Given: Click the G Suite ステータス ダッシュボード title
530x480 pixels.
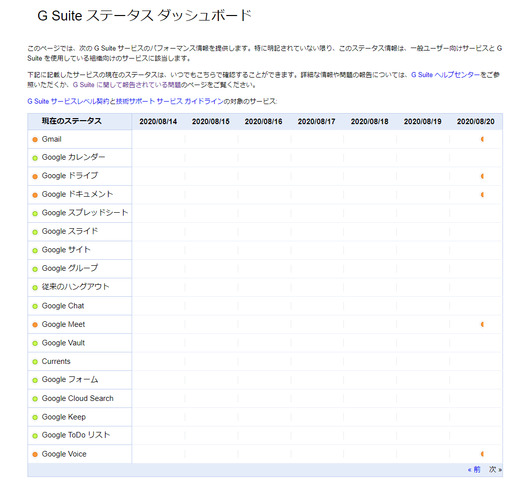Looking at the screenshot, I should 145,16.
